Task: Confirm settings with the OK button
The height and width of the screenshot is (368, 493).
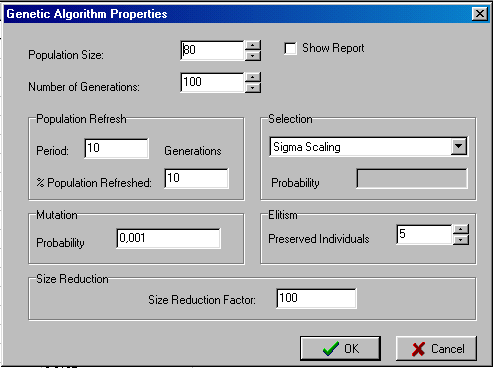Action: click(340, 348)
